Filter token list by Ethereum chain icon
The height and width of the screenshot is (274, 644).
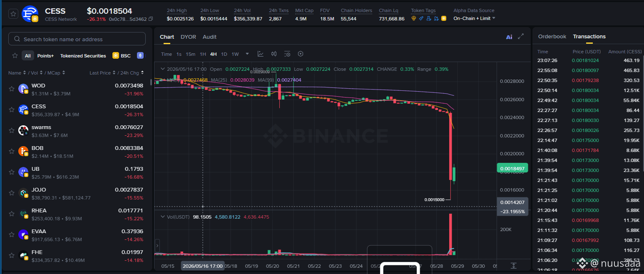click(140, 55)
